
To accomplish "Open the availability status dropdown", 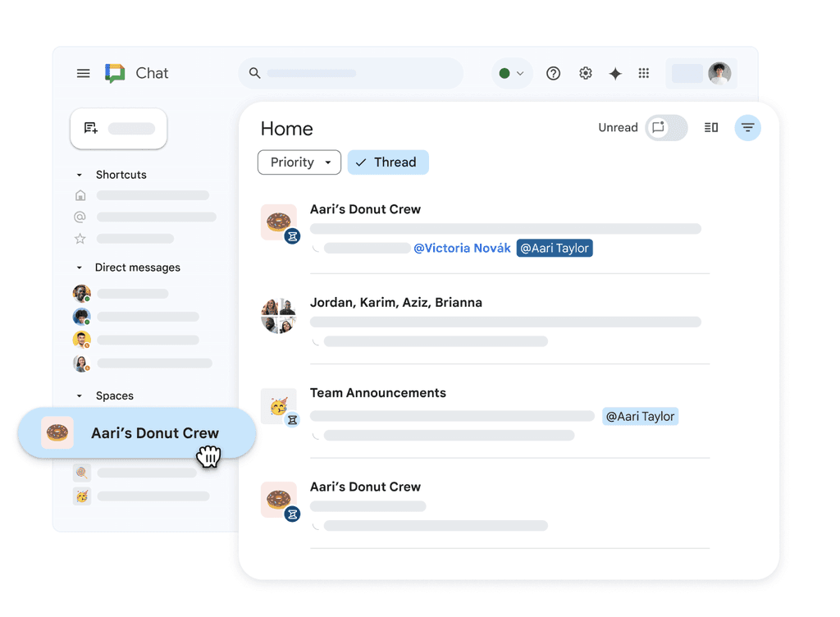I will coord(510,73).
